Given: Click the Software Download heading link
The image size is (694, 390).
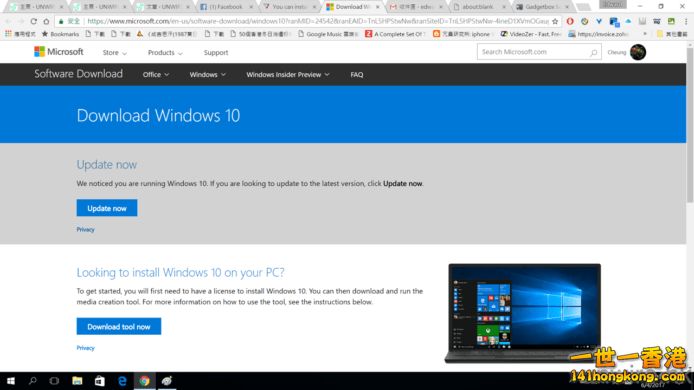Looking at the screenshot, I should point(78,74).
